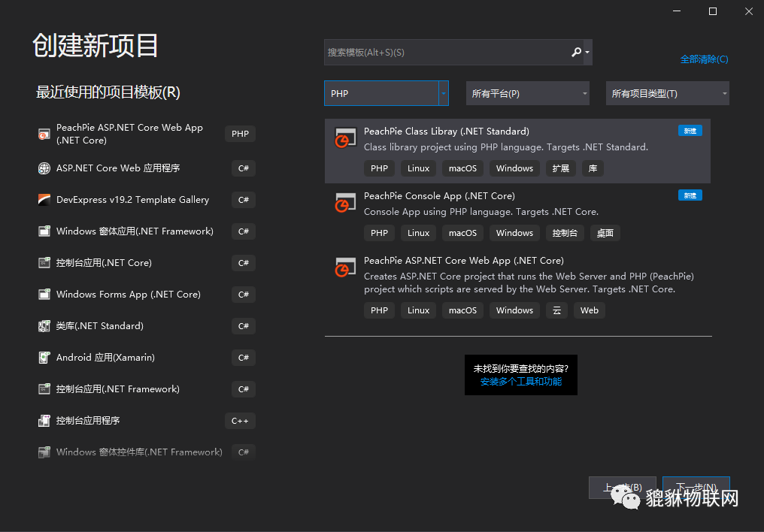
Task: Click the 控制台应用程序 C++ icon
Action: pyautogui.click(x=44, y=421)
